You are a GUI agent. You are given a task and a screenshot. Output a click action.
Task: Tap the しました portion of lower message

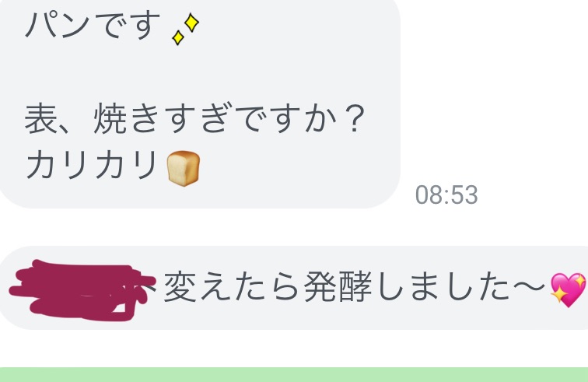click(x=442, y=287)
